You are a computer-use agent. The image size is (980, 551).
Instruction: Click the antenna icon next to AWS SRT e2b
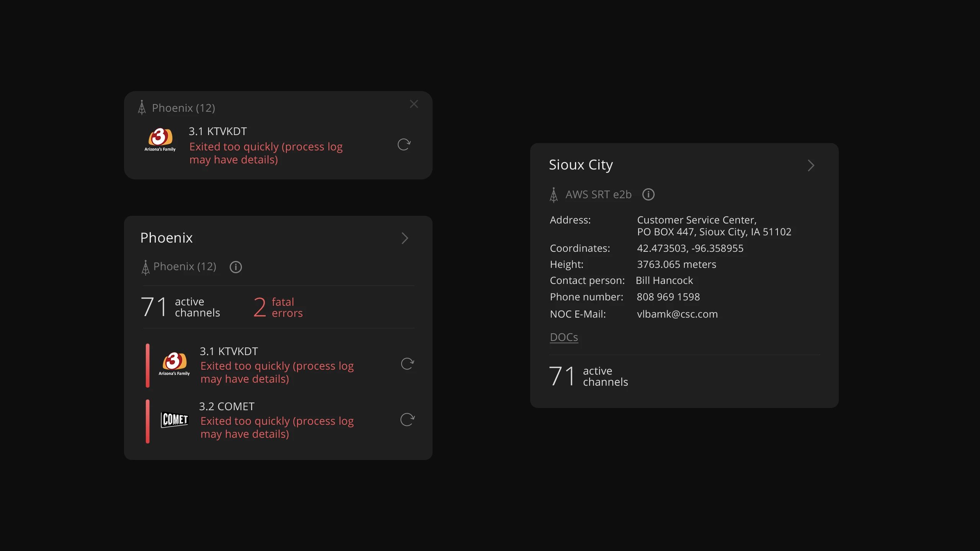[554, 194]
